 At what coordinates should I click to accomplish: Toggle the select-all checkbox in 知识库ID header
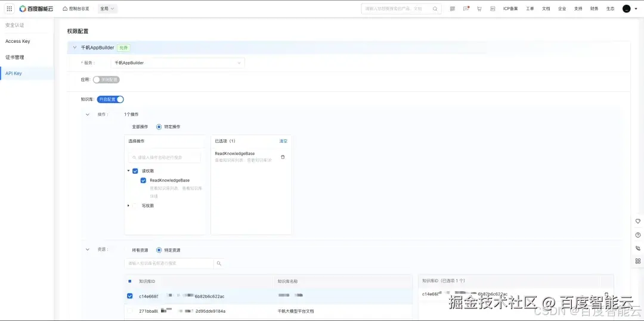click(x=130, y=281)
